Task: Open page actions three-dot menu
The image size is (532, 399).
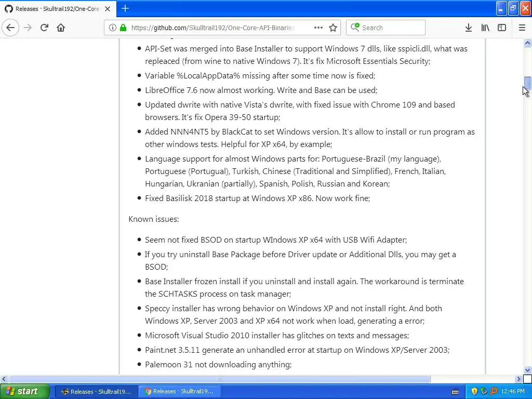Action: pyautogui.click(x=318, y=28)
